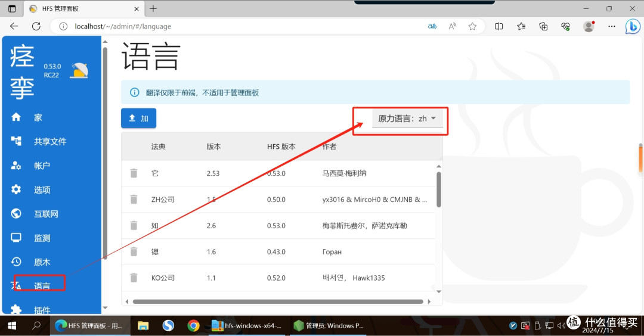Click the HFS 版本 column header

tap(281, 147)
